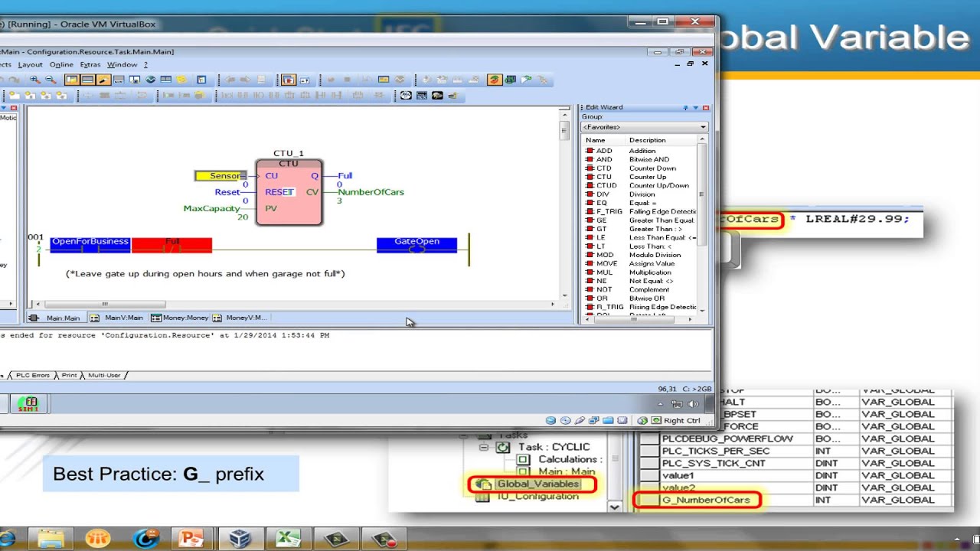Select the red Full contact on the rung
The width and height of the screenshot is (980, 551).
tap(171, 245)
